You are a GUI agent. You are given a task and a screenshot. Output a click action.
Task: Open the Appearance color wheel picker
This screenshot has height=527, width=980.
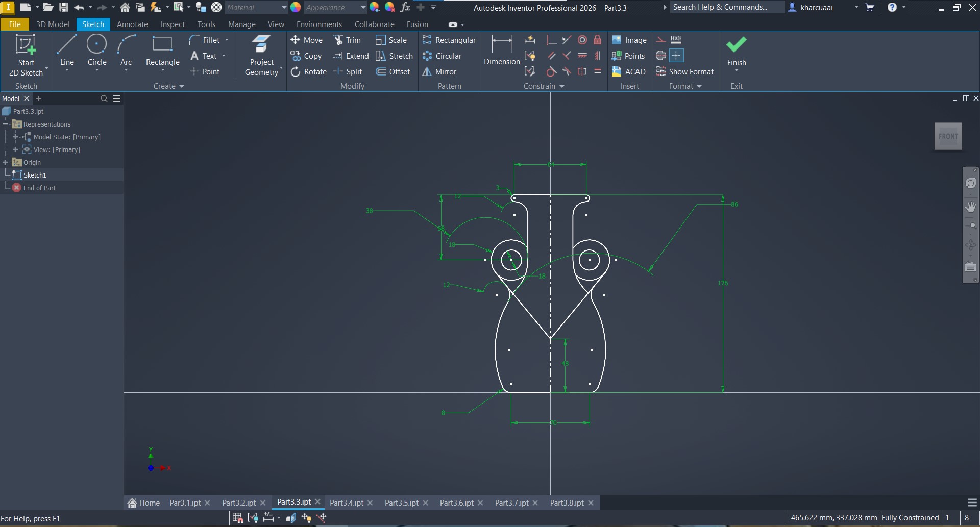click(x=296, y=8)
